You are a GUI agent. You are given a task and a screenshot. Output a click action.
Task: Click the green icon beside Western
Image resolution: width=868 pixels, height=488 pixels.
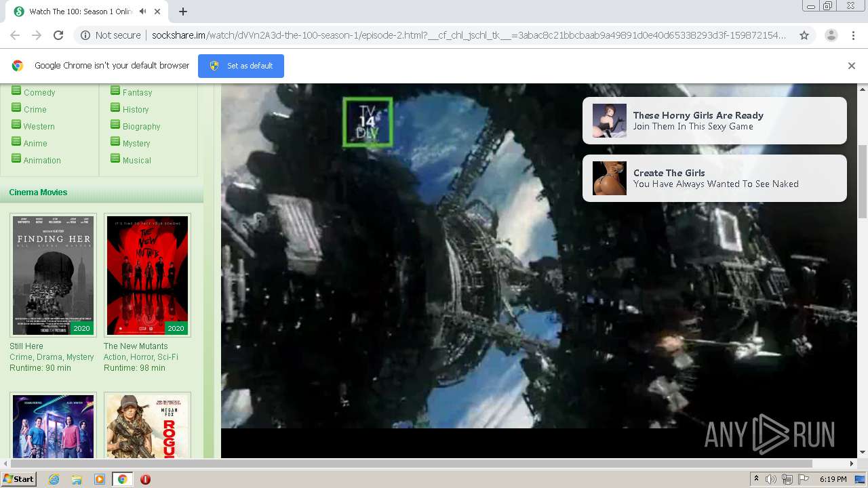(16, 124)
